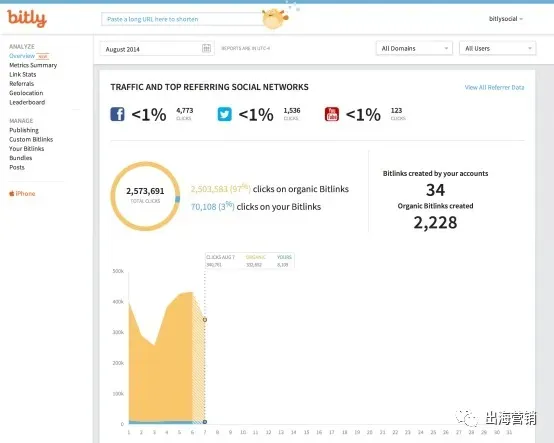
Task: Open Geolocation page
Action: [x=26, y=93]
